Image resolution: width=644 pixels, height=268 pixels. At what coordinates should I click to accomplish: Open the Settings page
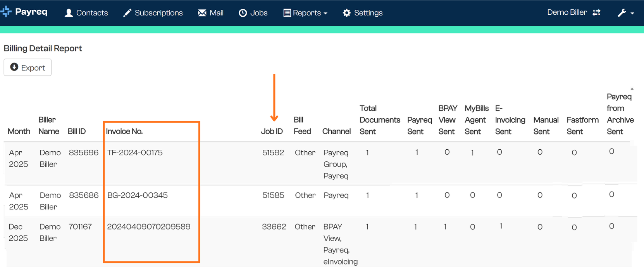click(362, 13)
